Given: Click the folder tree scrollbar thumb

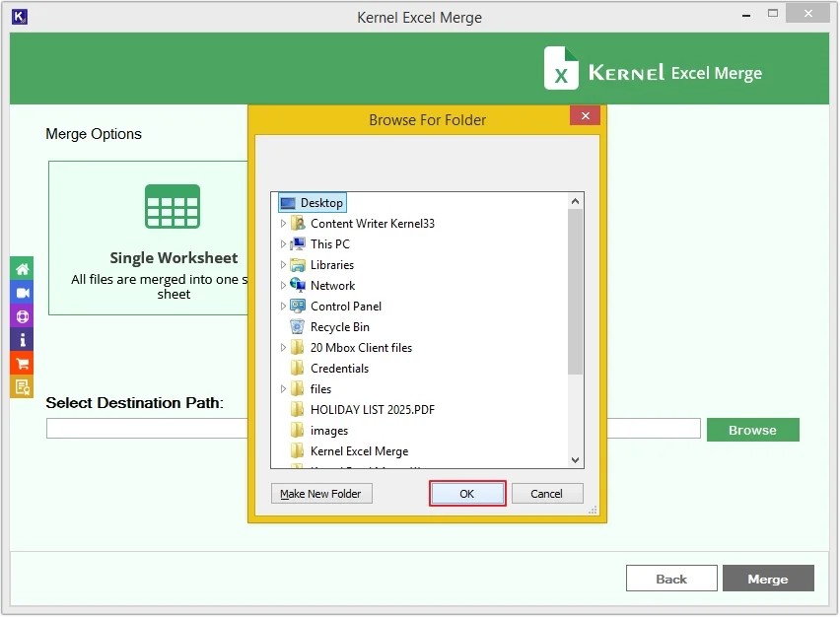Looking at the screenshot, I should [x=575, y=292].
